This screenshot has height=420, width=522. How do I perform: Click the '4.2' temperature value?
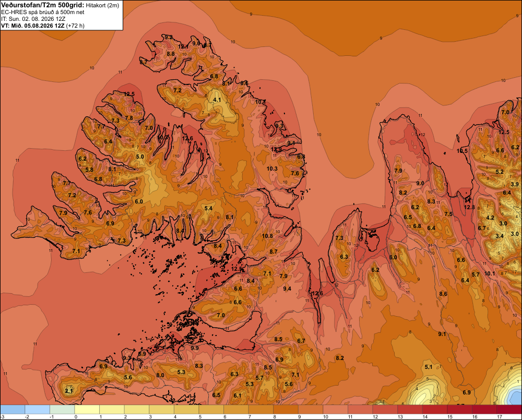tap(490, 218)
